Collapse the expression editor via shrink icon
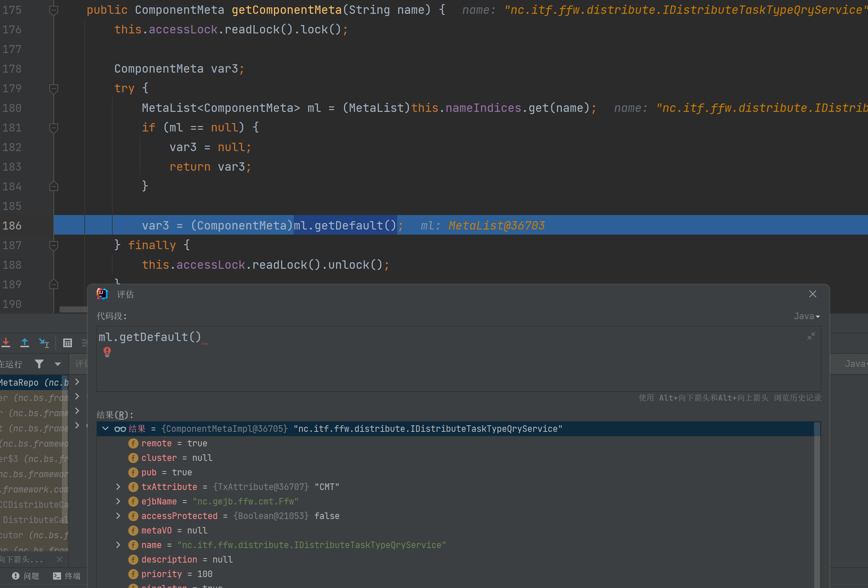 [811, 336]
